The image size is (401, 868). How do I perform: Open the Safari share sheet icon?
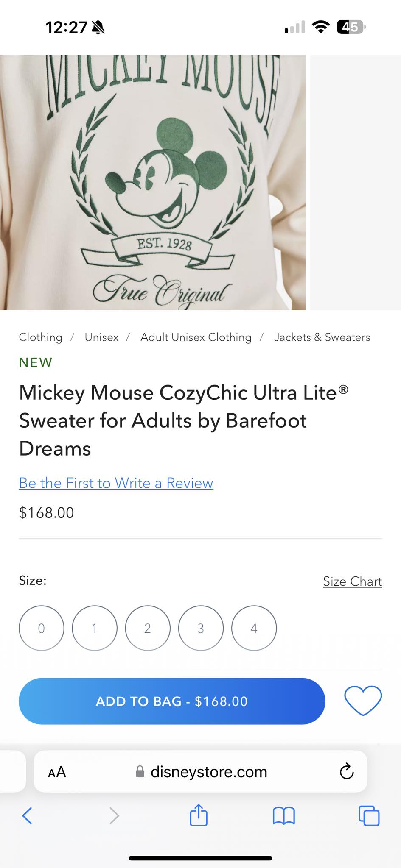[199, 815]
